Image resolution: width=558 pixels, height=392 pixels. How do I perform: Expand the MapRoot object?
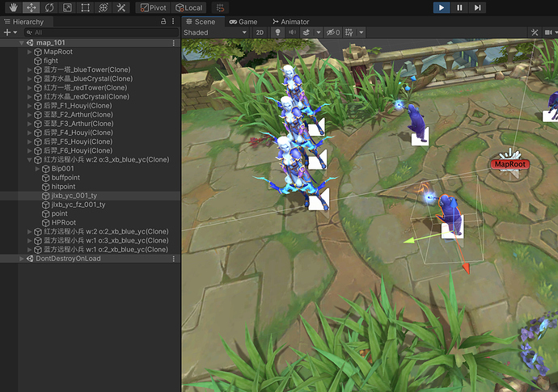tap(30, 52)
